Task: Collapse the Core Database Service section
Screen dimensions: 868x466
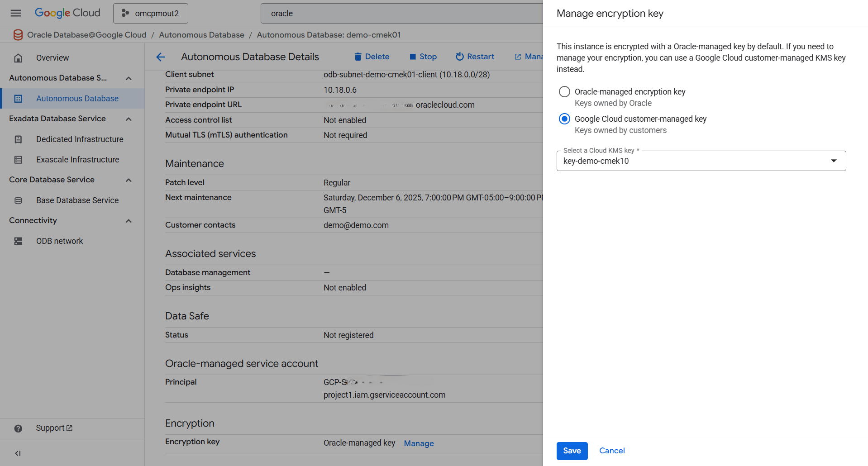Action: (129, 180)
